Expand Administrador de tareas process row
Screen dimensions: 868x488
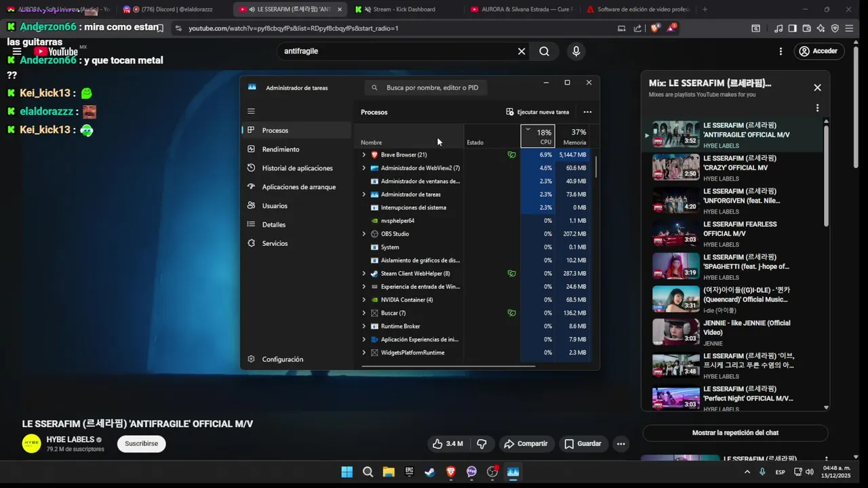click(x=363, y=195)
